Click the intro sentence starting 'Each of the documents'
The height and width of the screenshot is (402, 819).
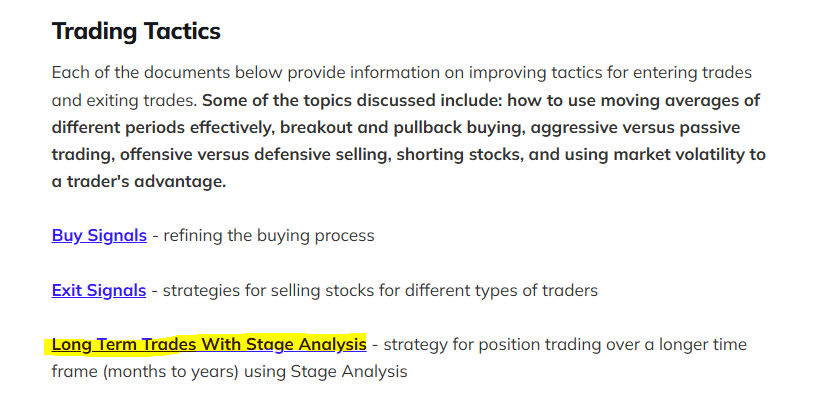coord(401,73)
